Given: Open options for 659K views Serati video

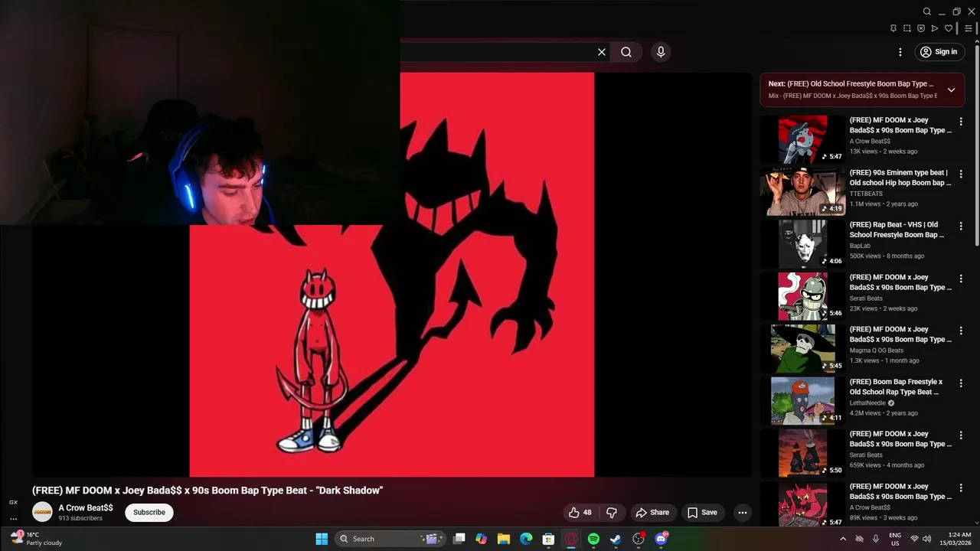Looking at the screenshot, I should pos(961,435).
